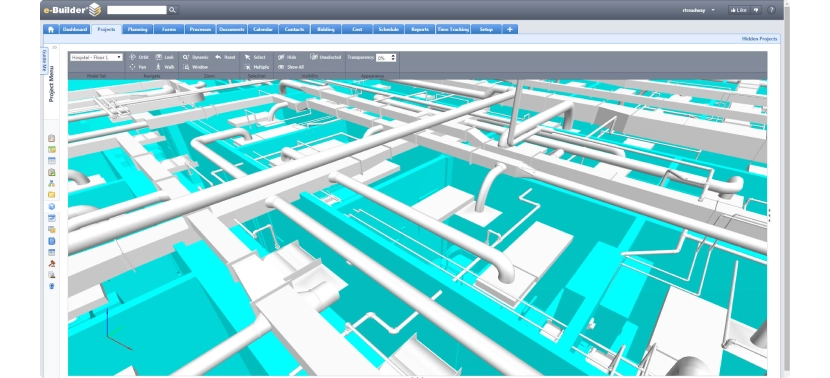The height and width of the screenshot is (378, 830).
Task: Go to the Processes tab
Action: click(200, 30)
